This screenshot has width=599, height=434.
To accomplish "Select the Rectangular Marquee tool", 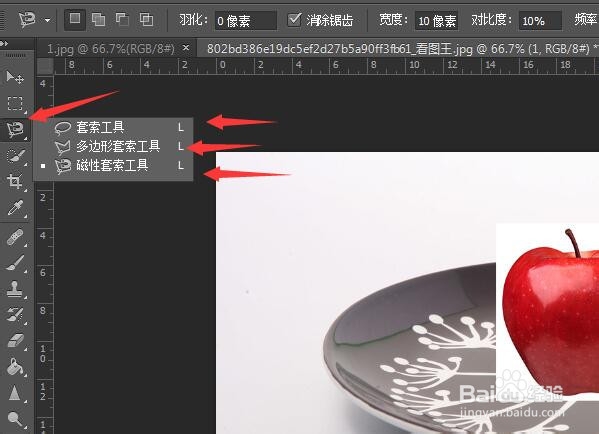I will (15, 104).
